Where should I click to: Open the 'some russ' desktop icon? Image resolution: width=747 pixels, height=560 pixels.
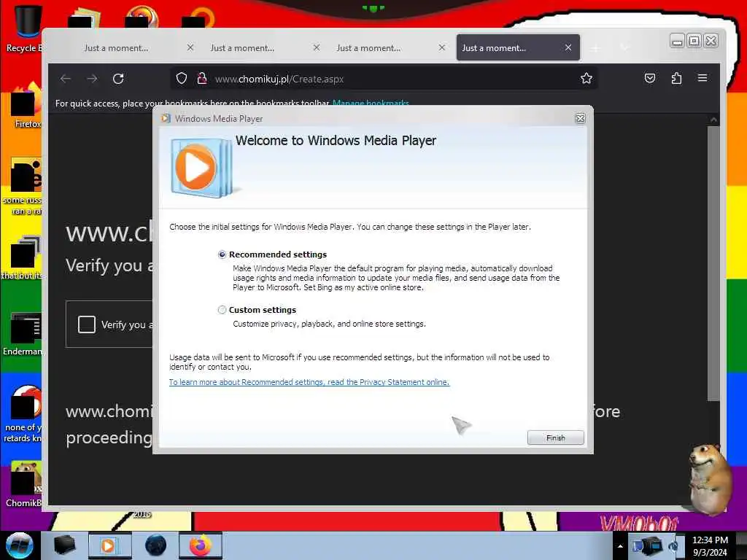pyautogui.click(x=23, y=186)
